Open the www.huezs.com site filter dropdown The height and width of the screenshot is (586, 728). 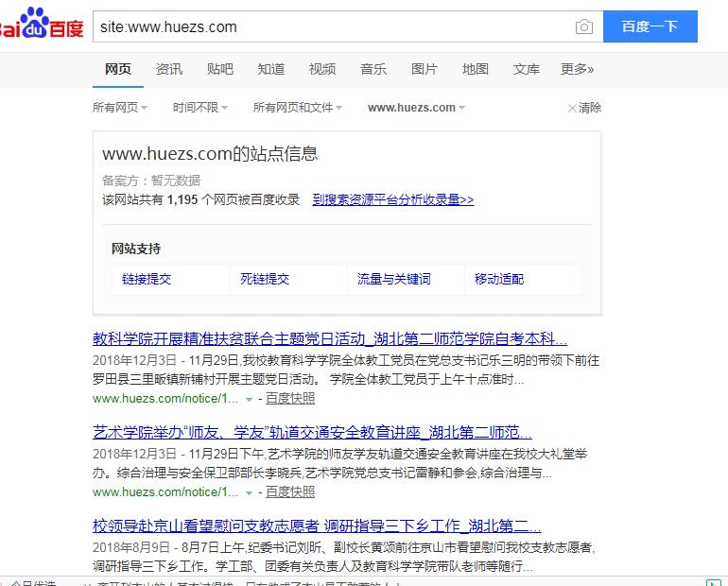[416, 108]
